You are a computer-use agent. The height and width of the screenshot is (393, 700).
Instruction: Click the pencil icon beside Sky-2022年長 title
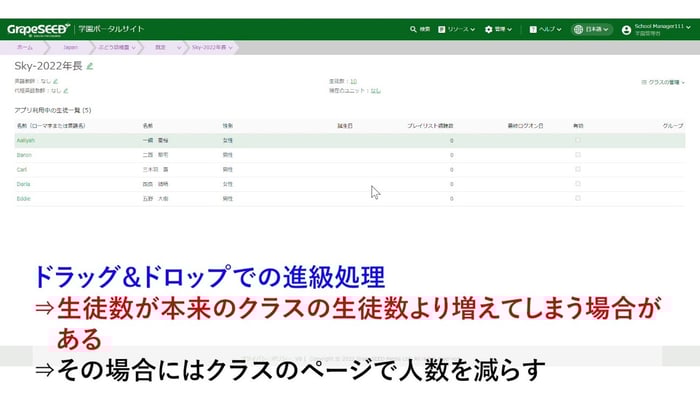(x=90, y=66)
